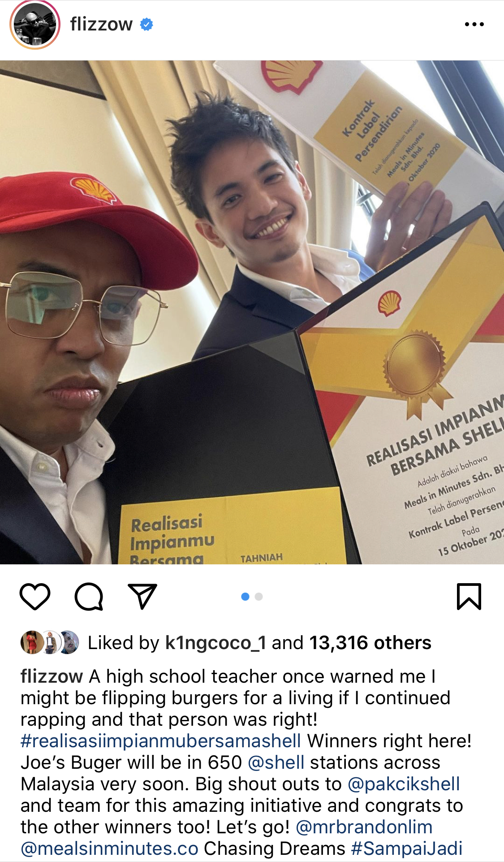View list of 13,316 others likes
The height and width of the screenshot is (862, 504).
pyautogui.click(x=370, y=643)
